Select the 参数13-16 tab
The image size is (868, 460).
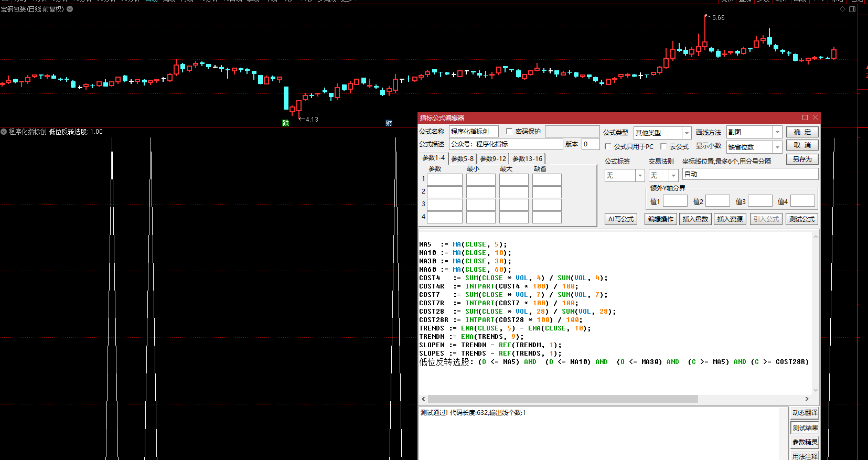pyautogui.click(x=527, y=158)
